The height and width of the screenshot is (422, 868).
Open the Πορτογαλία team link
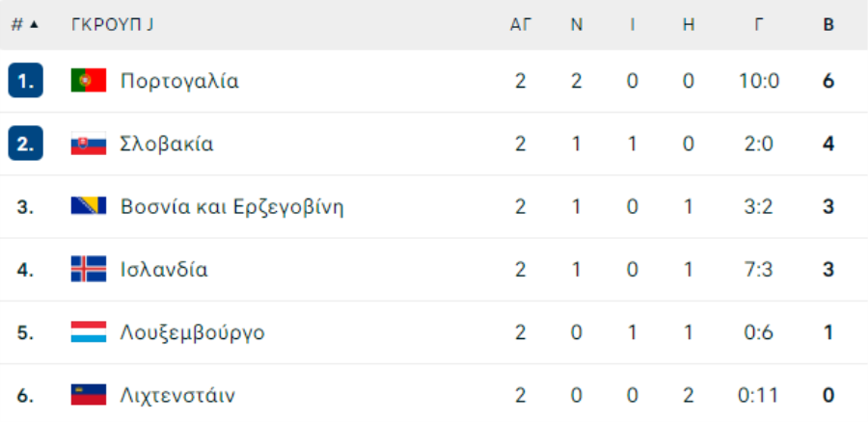coord(180,81)
